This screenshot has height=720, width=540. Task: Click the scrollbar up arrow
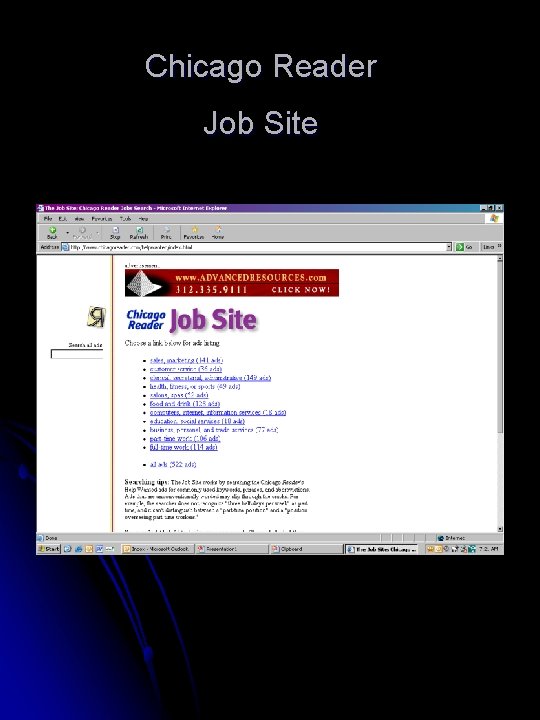pos(500,259)
